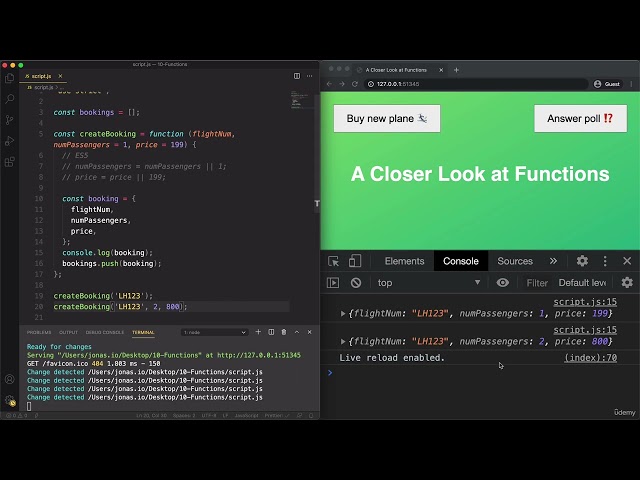Image resolution: width=640 pixels, height=480 pixels.
Task: Open Run and Debug view
Action: click(9, 141)
